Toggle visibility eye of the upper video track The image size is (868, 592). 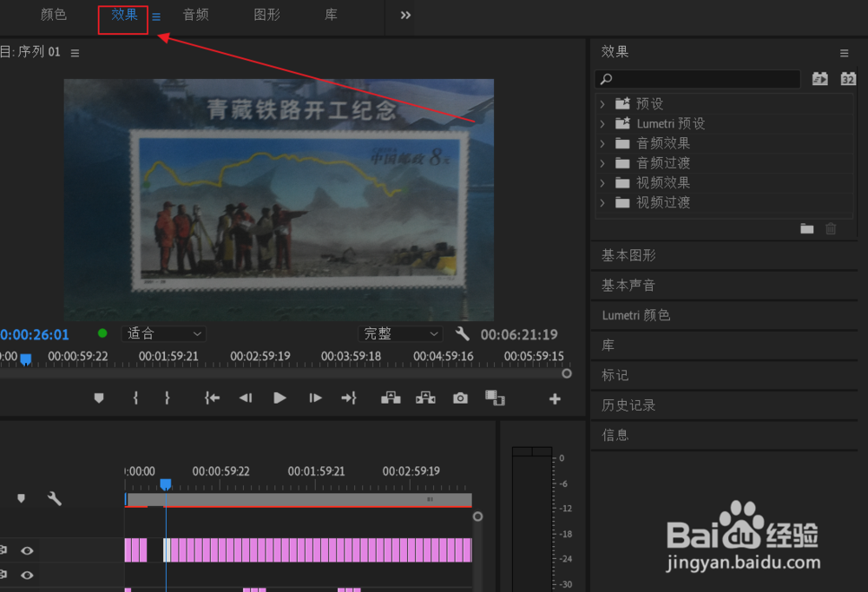click(27, 550)
